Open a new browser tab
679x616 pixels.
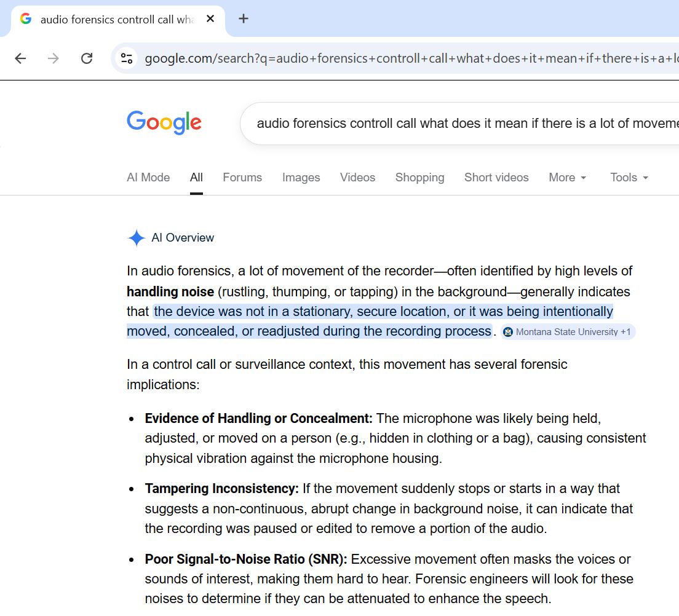click(x=244, y=18)
